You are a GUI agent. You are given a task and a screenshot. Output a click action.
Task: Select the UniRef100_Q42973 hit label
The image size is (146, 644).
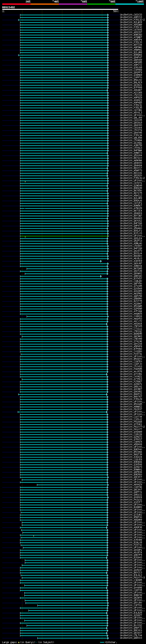[x=131, y=251]
